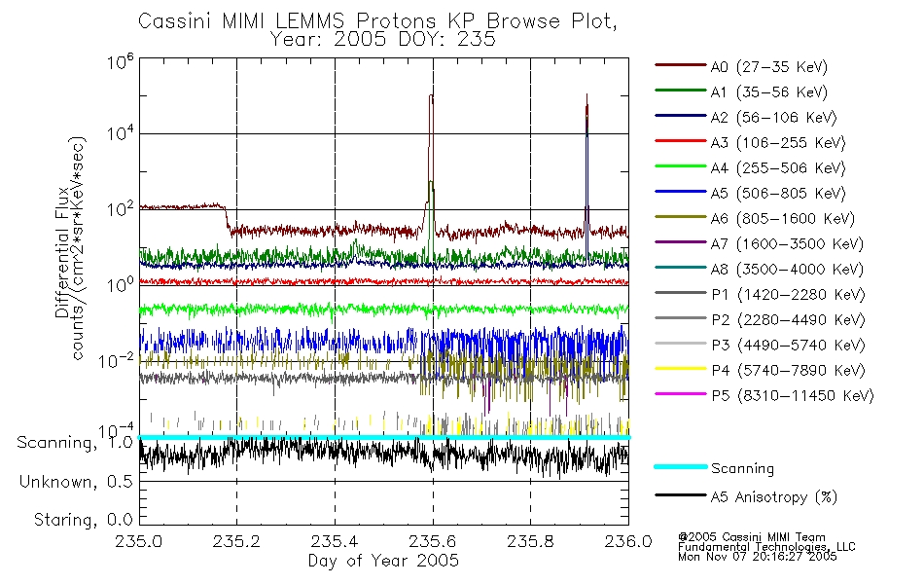Click the y-axis label 10^0
The height and width of the screenshot is (584, 924).
pyautogui.click(x=121, y=284)
